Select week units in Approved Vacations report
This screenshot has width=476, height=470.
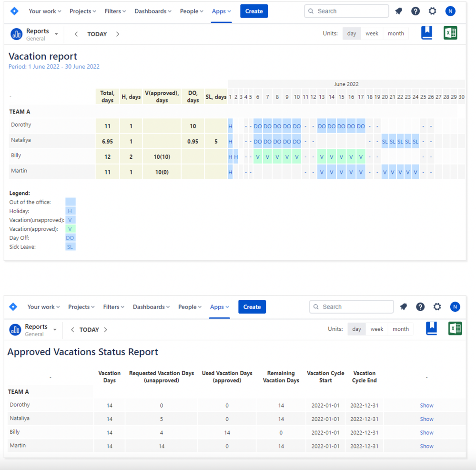pyautogui.click(x=377, y=329)
